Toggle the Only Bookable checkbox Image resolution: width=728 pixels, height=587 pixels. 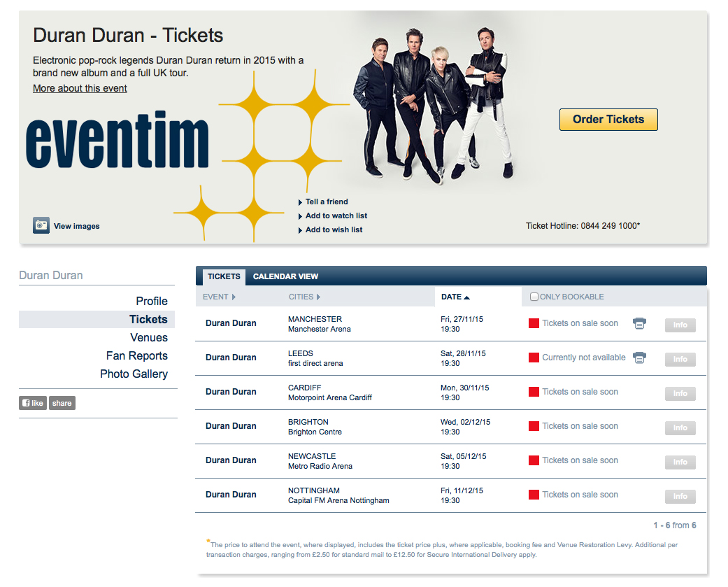pyautogui.click(x=534, y=297)
